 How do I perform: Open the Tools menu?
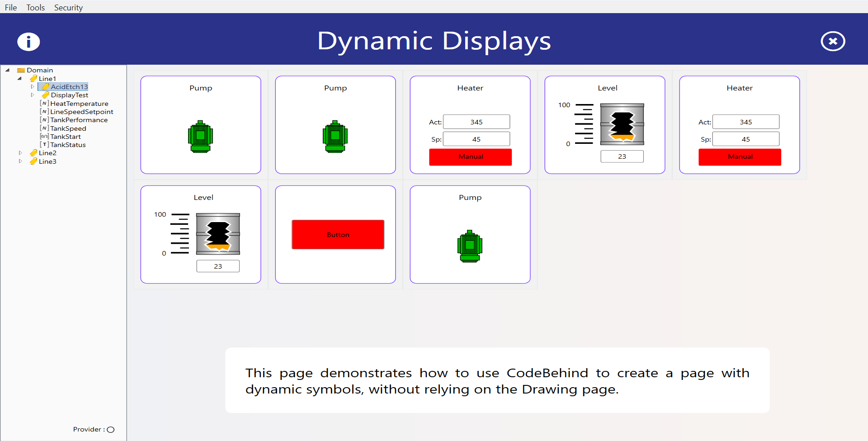click(x=35, y=7)
